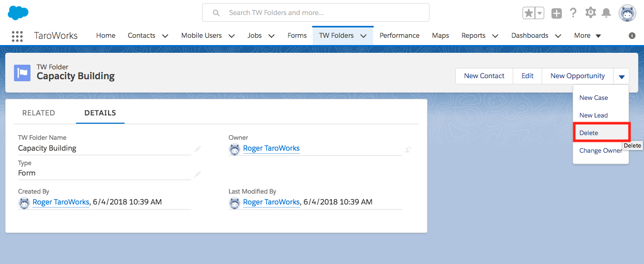
Task: Click the New Opportunity button
Action: coord(577,76)
